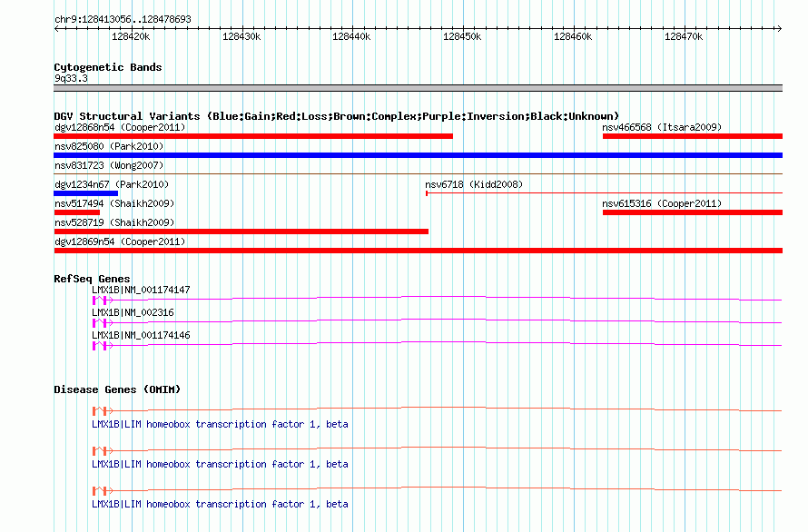The width and height of the screenshot is (808, 532).
Task: Open the nsv528719 (Shaikh2009) label
Action: click(x=114, y=222)
